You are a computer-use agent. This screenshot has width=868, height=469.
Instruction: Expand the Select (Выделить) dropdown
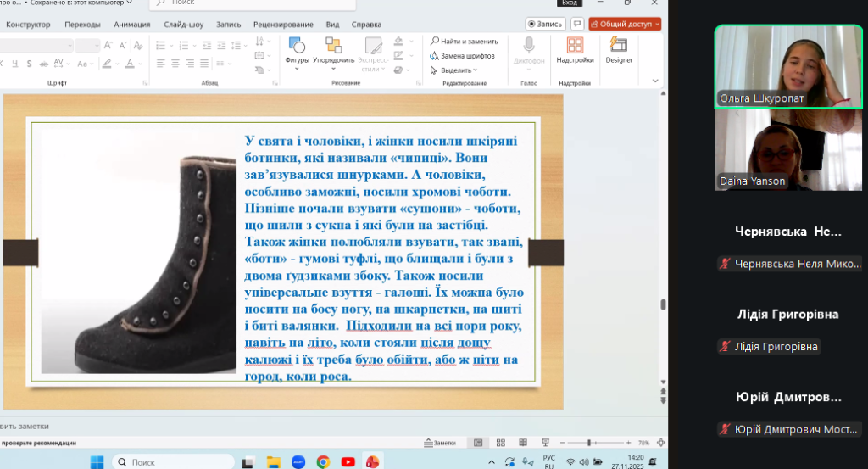point(459,70)
